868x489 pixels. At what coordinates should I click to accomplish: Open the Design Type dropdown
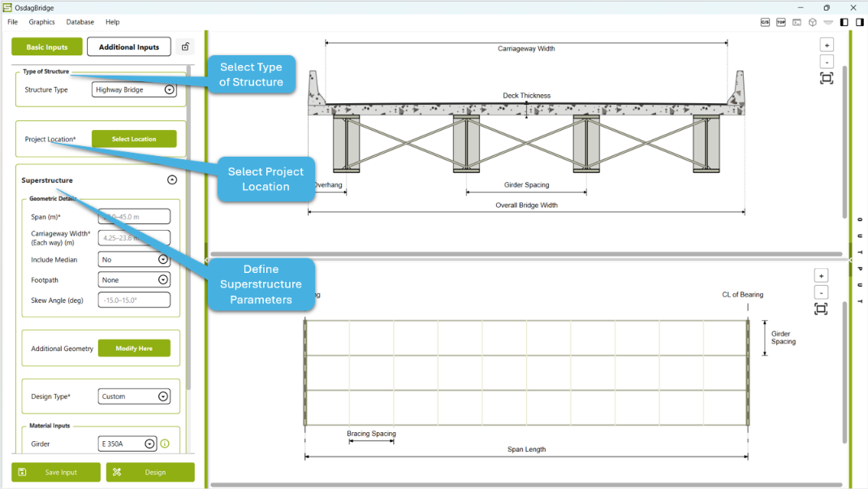(134, 396)
